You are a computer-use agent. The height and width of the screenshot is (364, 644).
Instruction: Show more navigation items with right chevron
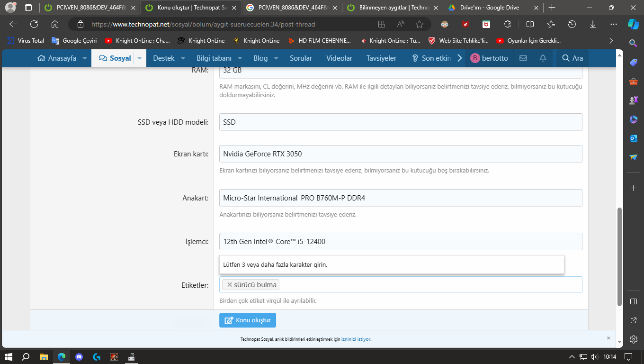coord(459,58)
